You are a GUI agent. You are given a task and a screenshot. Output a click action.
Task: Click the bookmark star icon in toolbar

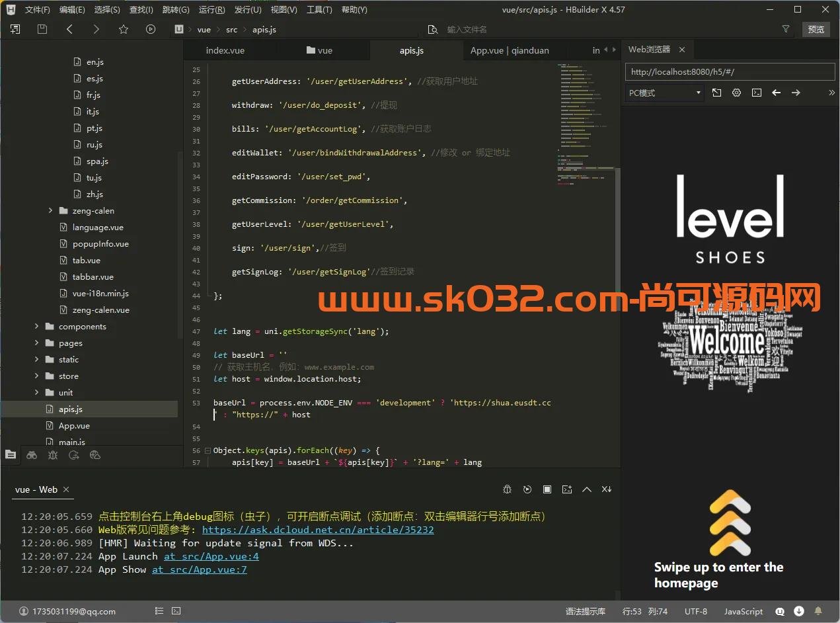click(124, 29)
